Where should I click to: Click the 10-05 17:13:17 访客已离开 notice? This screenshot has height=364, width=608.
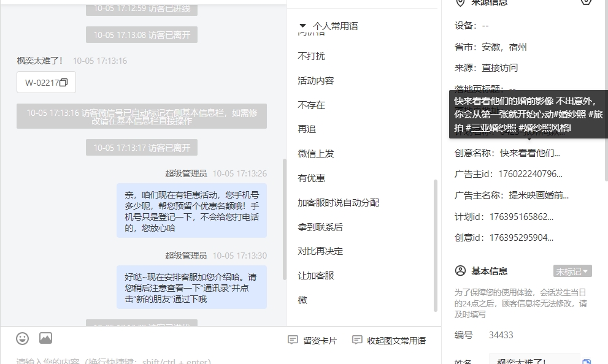click(x=142, y=148)
